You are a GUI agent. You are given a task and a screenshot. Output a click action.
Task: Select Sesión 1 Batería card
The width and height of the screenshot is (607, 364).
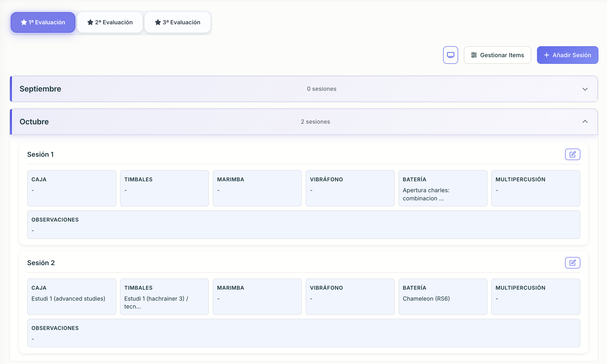pyautogui.click(x=442, y=188)
